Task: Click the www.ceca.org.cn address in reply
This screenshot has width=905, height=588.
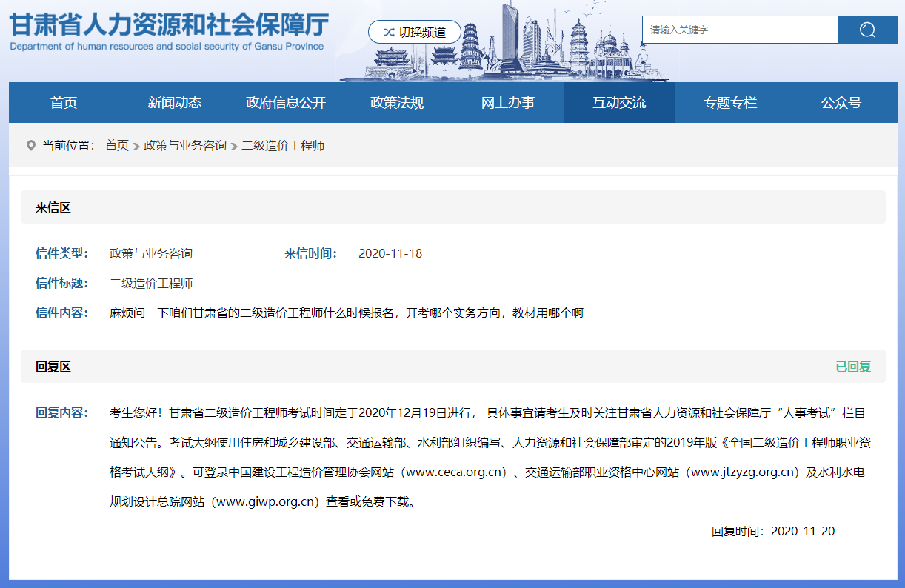Action: (x=455, y=472)
